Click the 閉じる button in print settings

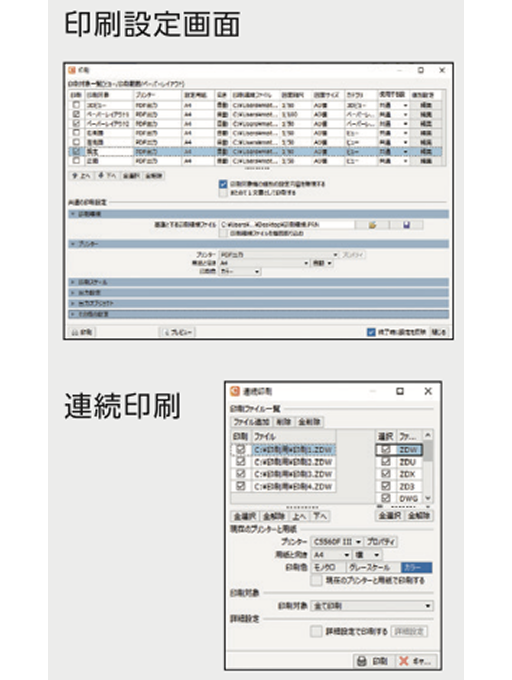438,332
